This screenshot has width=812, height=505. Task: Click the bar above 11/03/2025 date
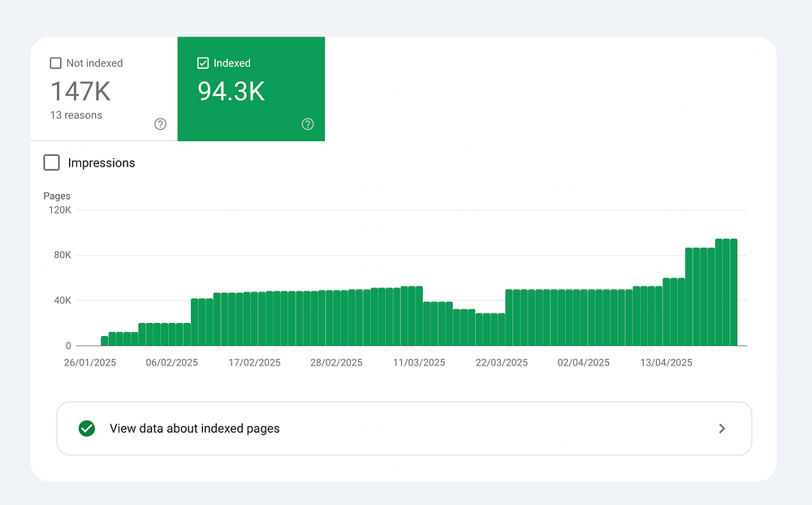419,316
